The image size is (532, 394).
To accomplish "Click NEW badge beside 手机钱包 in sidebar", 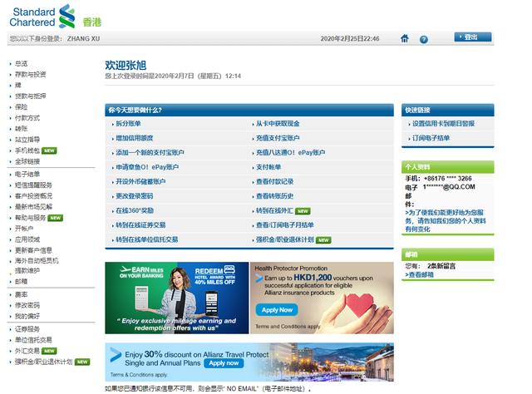I will (50, 150).
